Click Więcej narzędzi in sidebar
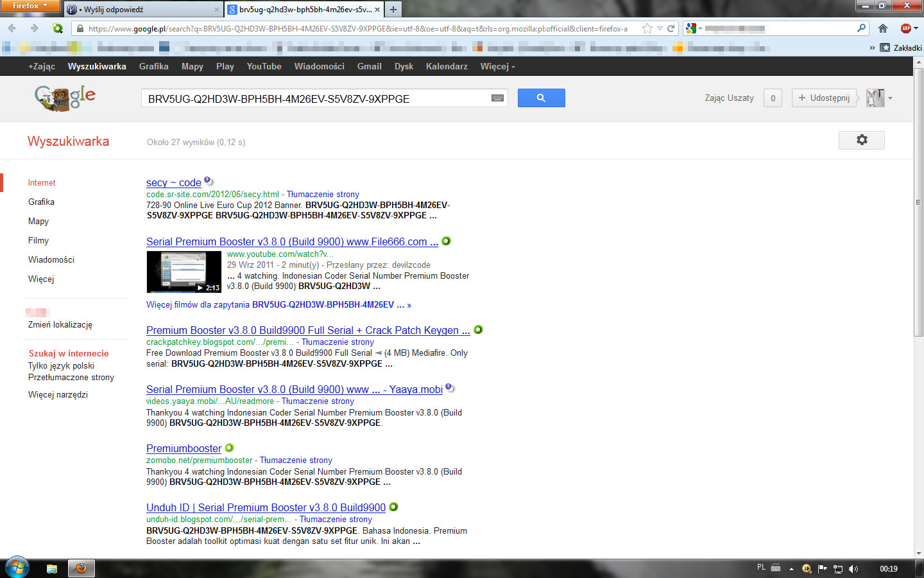Screen dimensions: 924x578 (x=58, y=394)
